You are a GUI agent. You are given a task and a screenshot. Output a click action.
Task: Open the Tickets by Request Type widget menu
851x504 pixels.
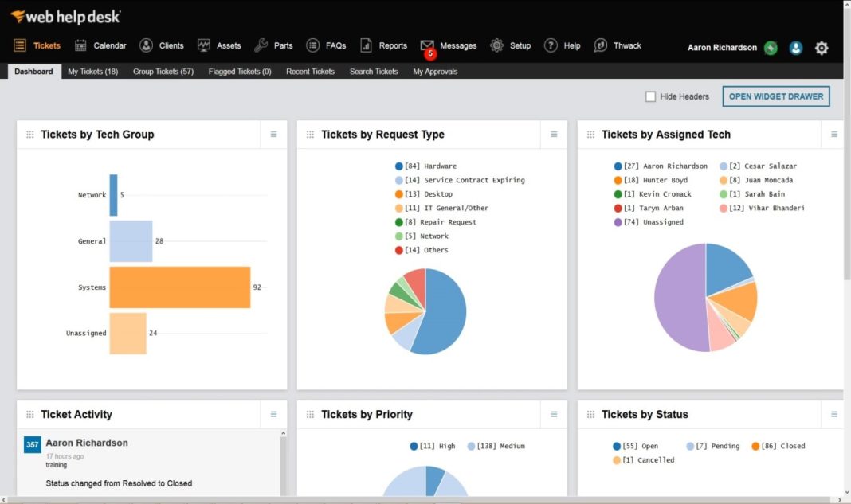(x=553, y=135)
